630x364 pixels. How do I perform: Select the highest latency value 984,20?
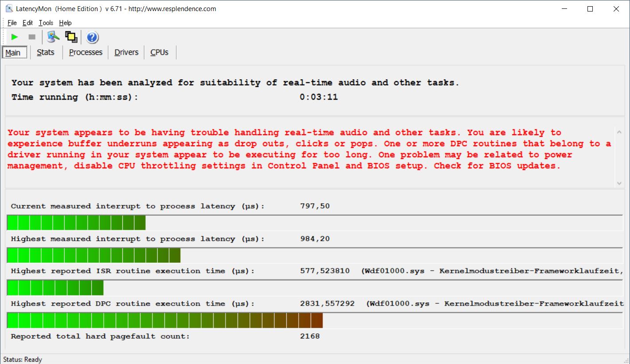(315, 239)
